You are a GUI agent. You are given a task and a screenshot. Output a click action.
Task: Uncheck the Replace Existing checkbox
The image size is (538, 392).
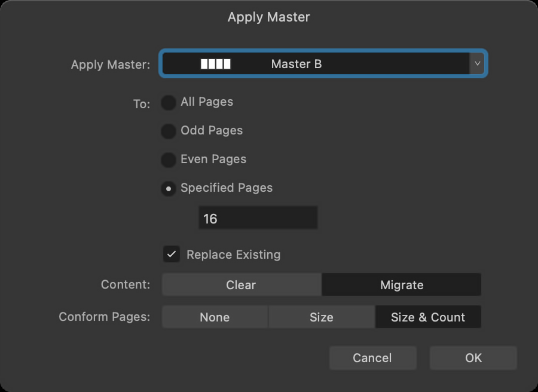pos(172,255)
